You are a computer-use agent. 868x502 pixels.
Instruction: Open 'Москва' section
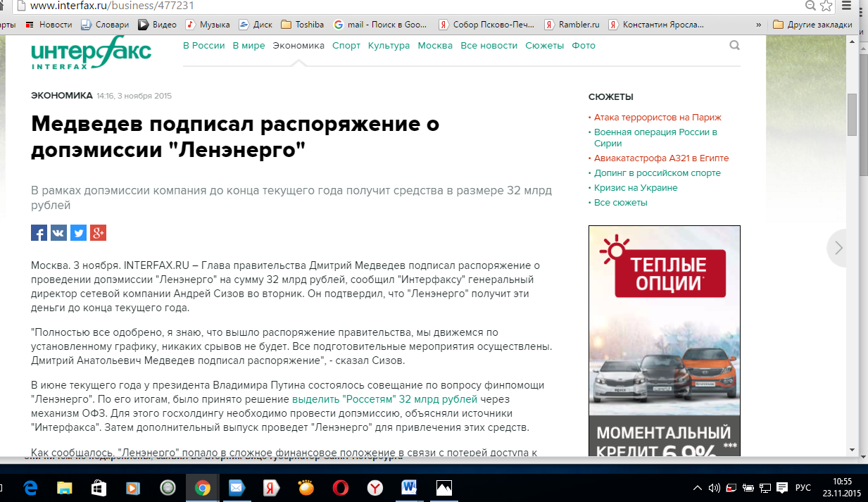(435, 46)
